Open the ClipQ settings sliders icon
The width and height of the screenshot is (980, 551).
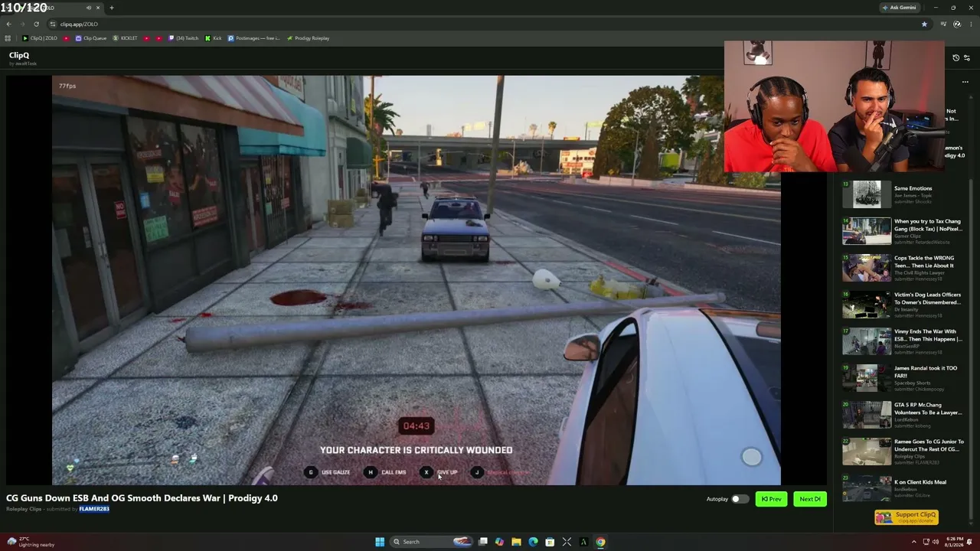click(x=967, y=57)
